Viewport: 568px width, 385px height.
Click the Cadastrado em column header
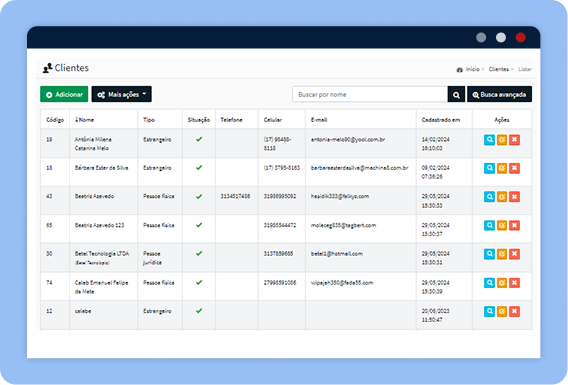tap(441, 120)
